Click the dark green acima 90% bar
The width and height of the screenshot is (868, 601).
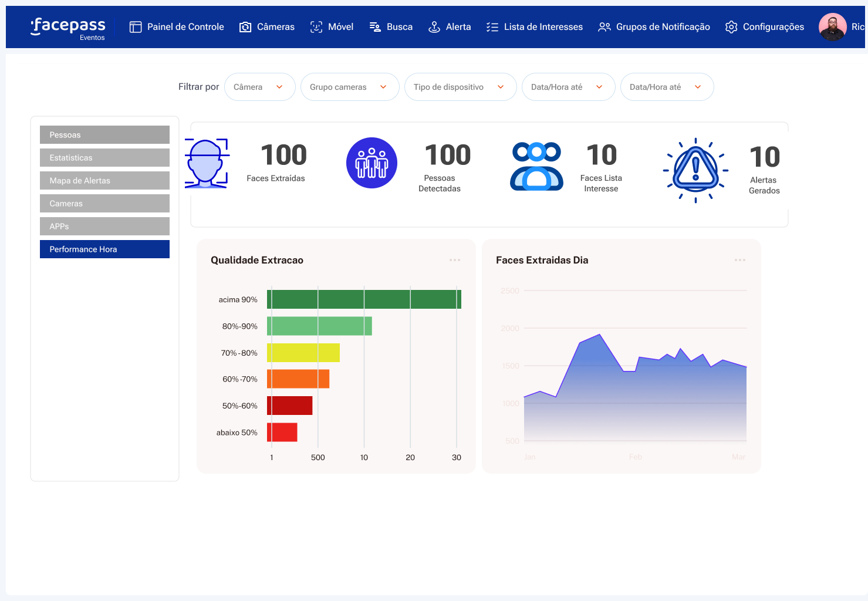(364, 299)
